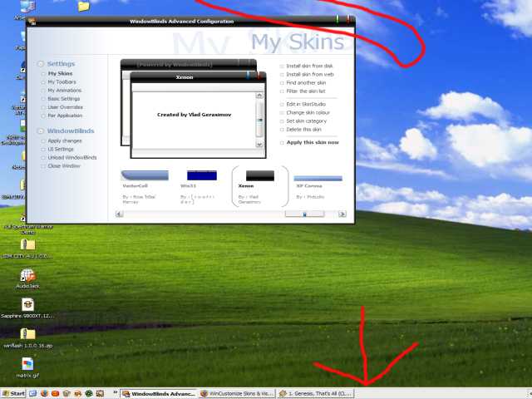Open Per Application settings
The height and width of the screenshot is (399, 532).
65,116
